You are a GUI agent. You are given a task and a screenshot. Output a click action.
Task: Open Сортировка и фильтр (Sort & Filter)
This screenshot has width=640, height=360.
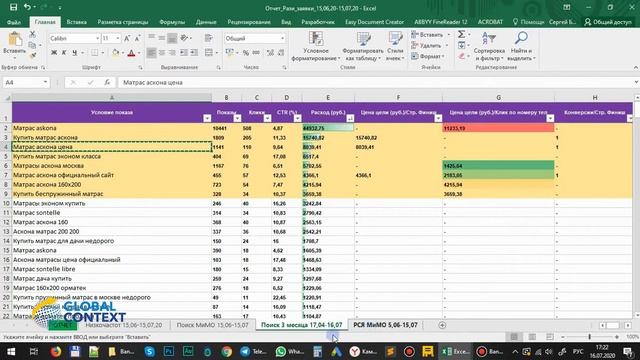coord(490,46)
